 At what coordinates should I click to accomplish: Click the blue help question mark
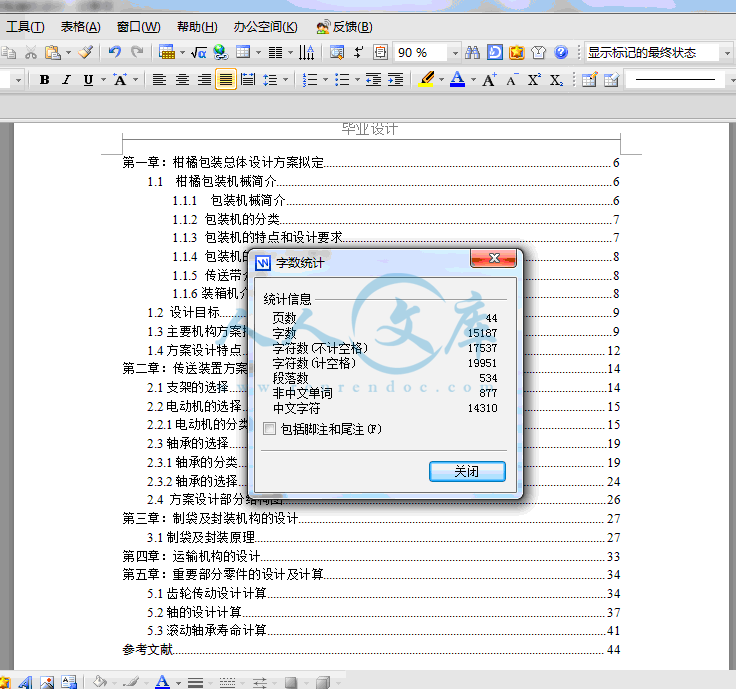point(561,52)
